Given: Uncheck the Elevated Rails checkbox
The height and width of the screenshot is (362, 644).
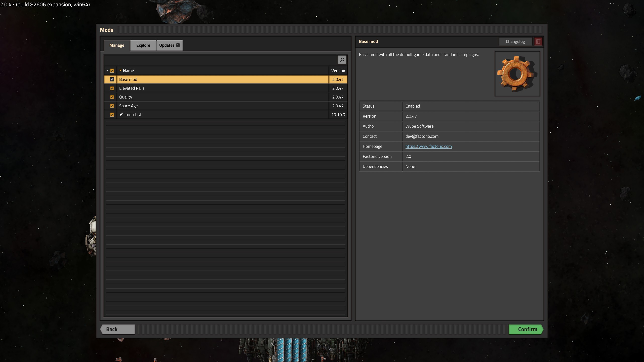Looking at the screenshot, I should (112, 88).
